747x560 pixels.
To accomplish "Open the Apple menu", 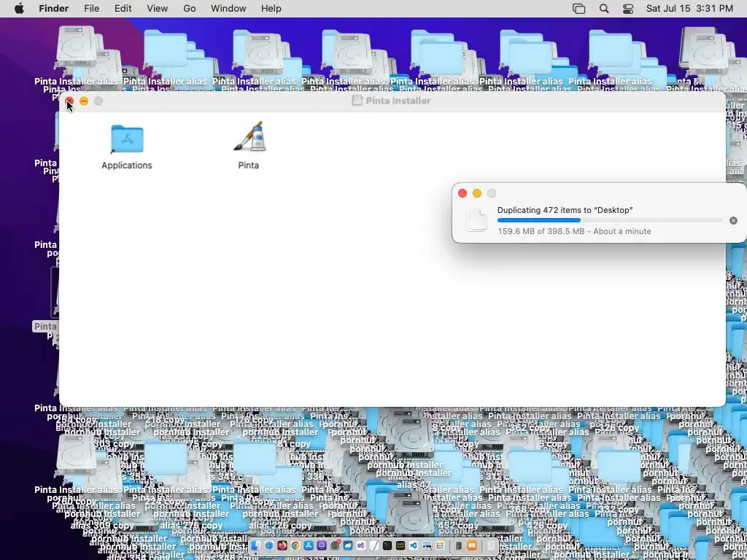I will (x=19, y=9).
